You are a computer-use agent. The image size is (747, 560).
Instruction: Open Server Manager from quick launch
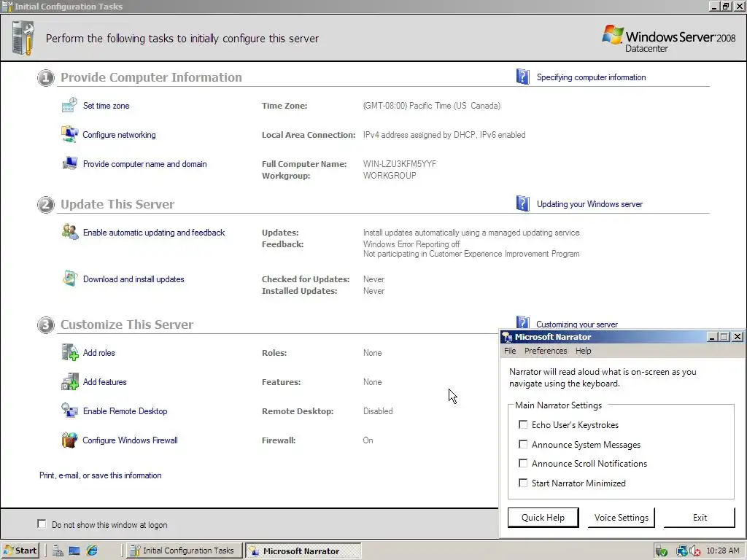(x=58, y=551)
